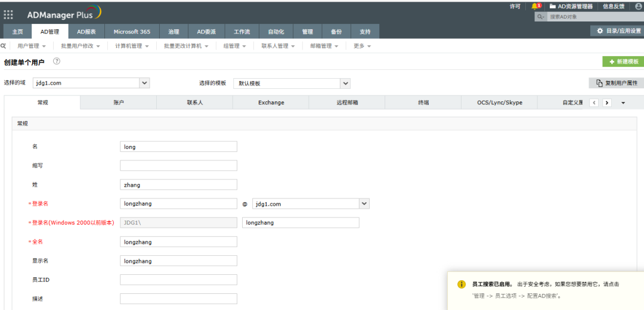Open the 自动化 tab

276,32
